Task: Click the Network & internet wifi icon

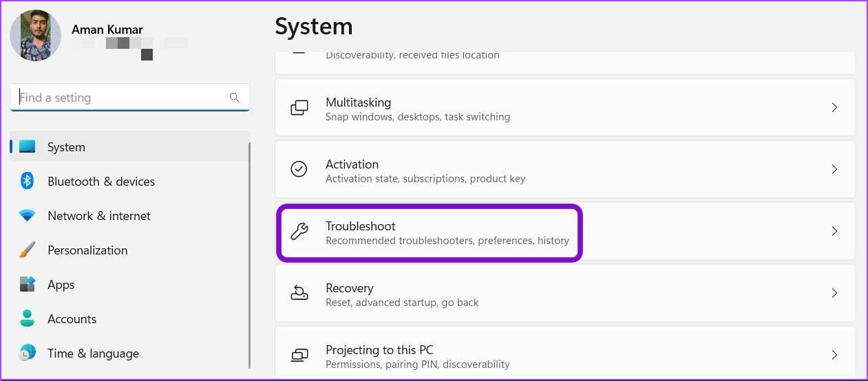Action: click(x=27, y=216)
